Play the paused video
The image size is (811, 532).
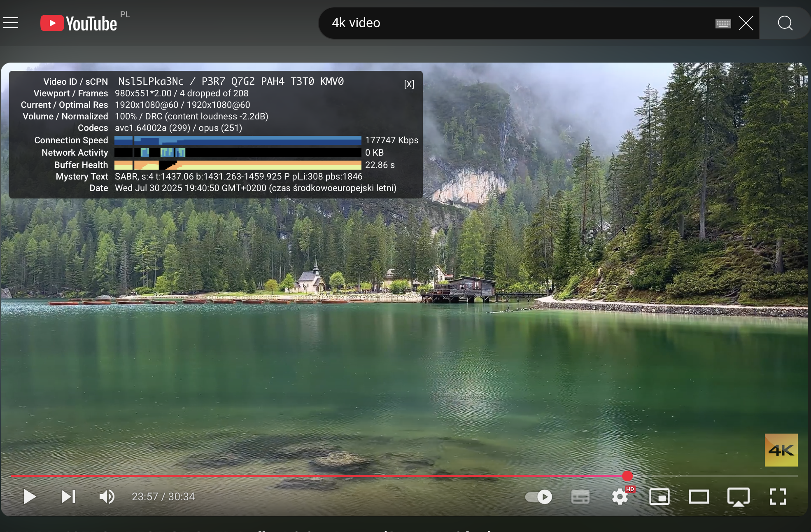(29, 497)
